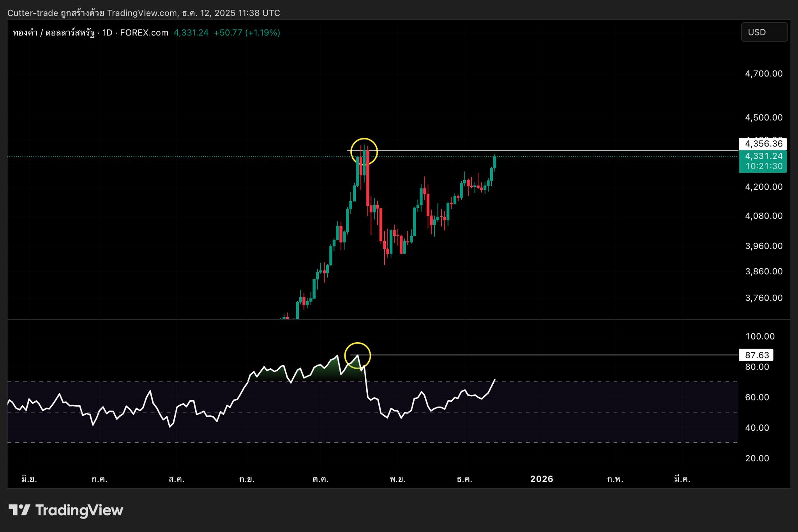798x532 pixels.
Task: Click the ส.ค. month label on time axis
Action: tap(177, 479)
